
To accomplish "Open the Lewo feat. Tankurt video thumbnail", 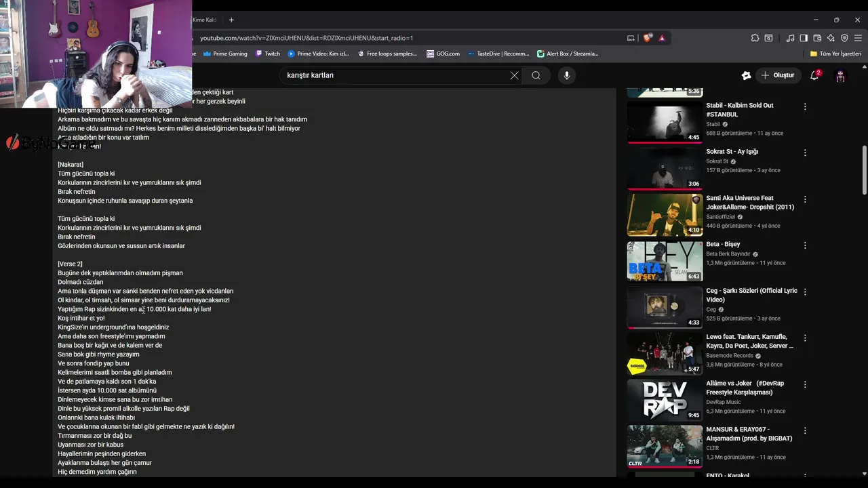I will point(665,354).
